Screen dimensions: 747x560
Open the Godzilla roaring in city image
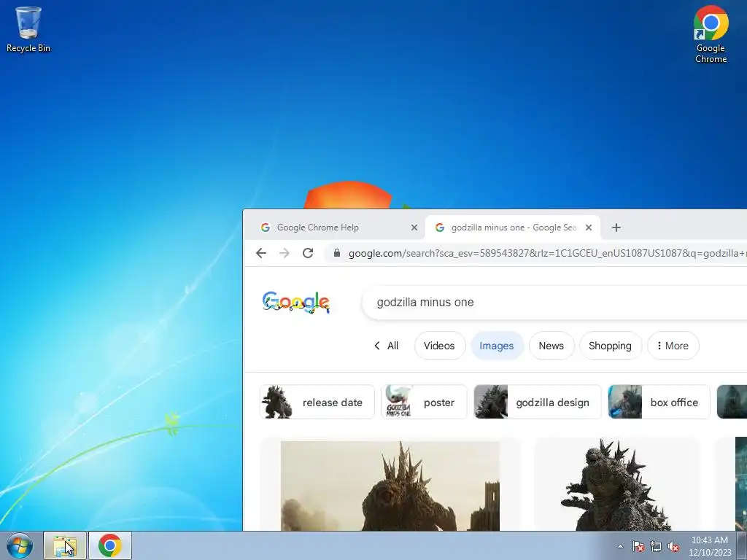pyautogui.click(x=390, y=486)
